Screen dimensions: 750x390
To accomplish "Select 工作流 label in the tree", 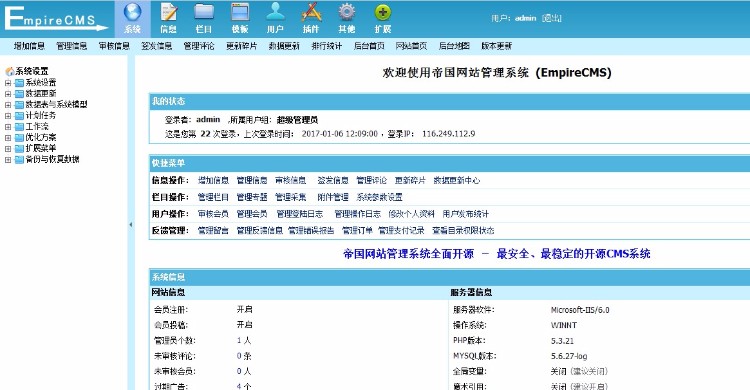I will pos(37,126).
